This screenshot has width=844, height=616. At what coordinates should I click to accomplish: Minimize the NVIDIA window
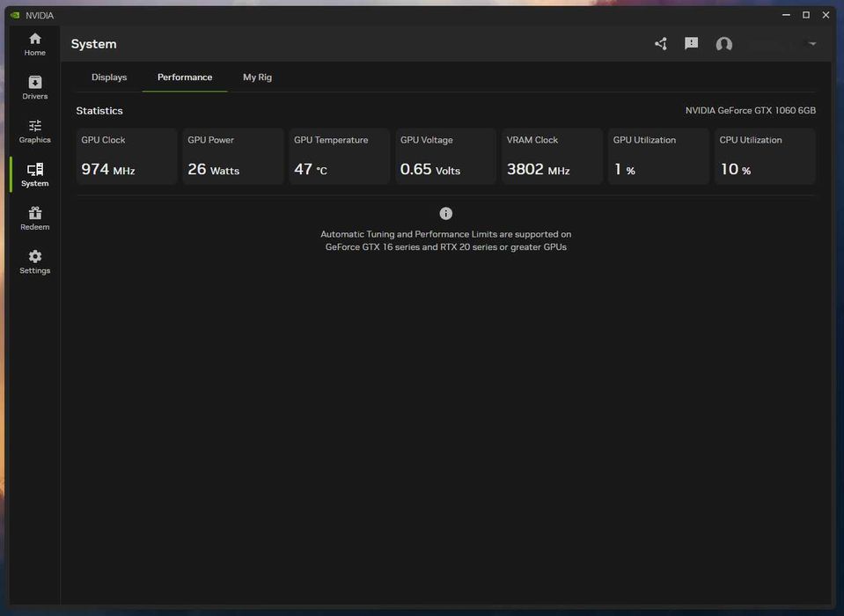[x=786, y=15]
